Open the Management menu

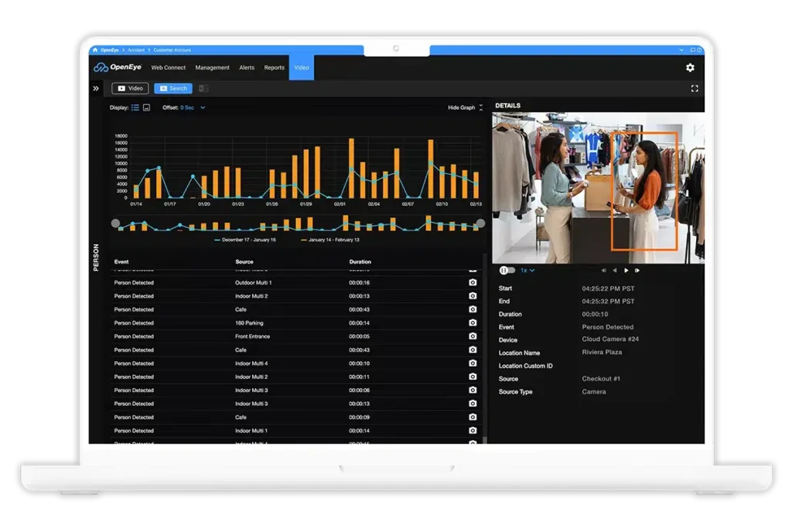(212, 67)
